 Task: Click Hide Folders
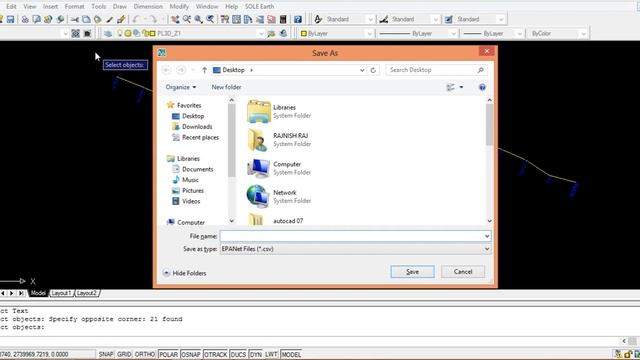pyautogui.click(x=185, y=273)
